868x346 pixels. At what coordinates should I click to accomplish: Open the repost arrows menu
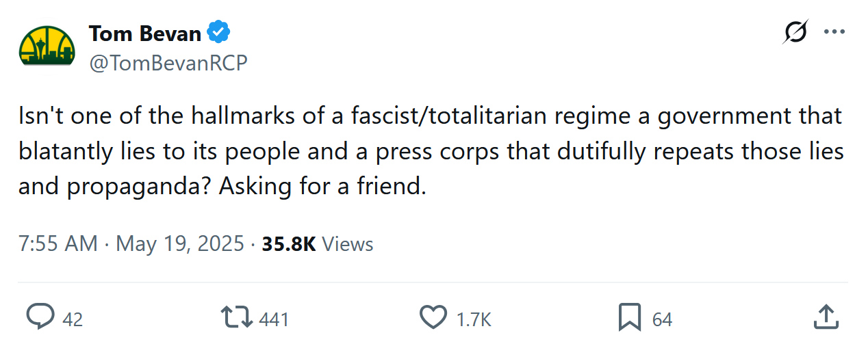click(x=237, y=318)
